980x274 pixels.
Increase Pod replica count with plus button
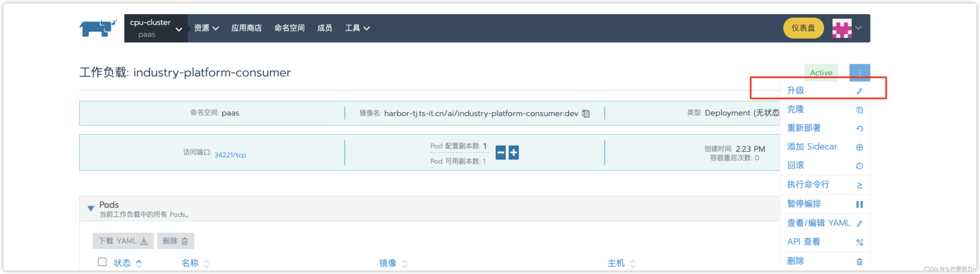pos(513,153)
